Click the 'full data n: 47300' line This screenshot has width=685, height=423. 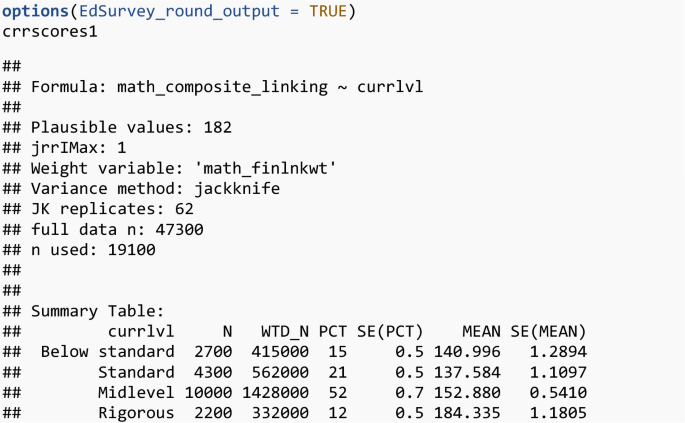pos(127,230)
